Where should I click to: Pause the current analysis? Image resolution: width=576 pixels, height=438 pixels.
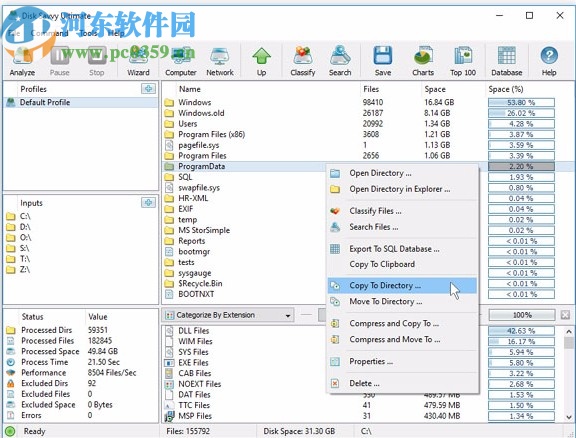(60, 61)
